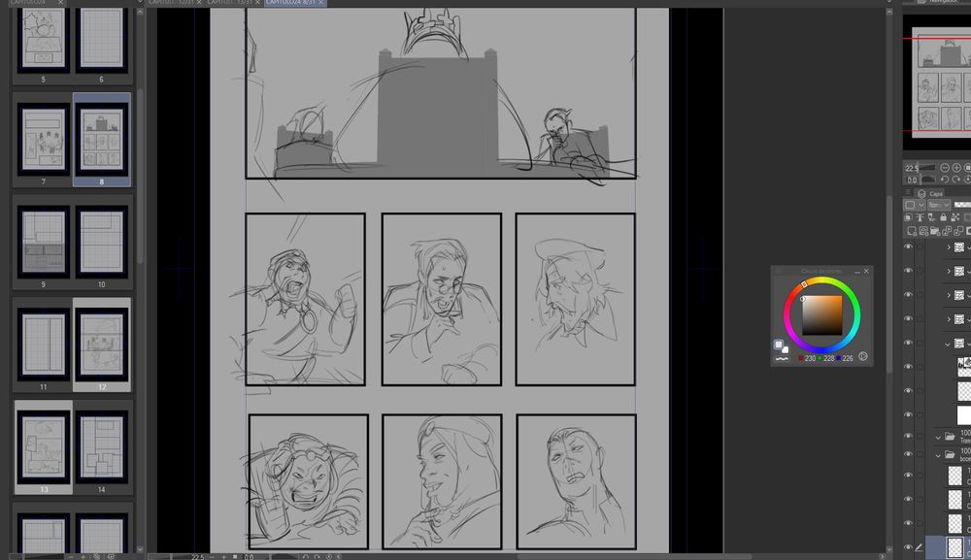
Task: Select the transparent color below swatches
Action: click(782, 359)
